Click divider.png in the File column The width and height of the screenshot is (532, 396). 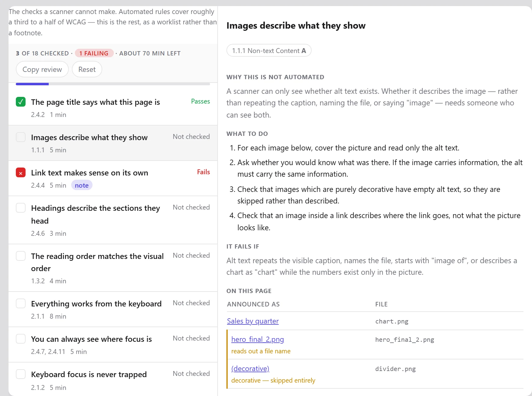point(395,369)
